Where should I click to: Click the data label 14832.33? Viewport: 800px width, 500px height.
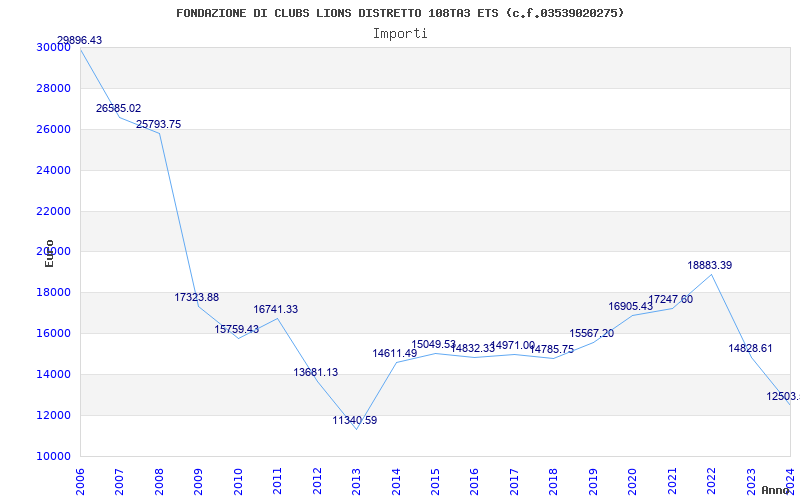click(473, 348)
